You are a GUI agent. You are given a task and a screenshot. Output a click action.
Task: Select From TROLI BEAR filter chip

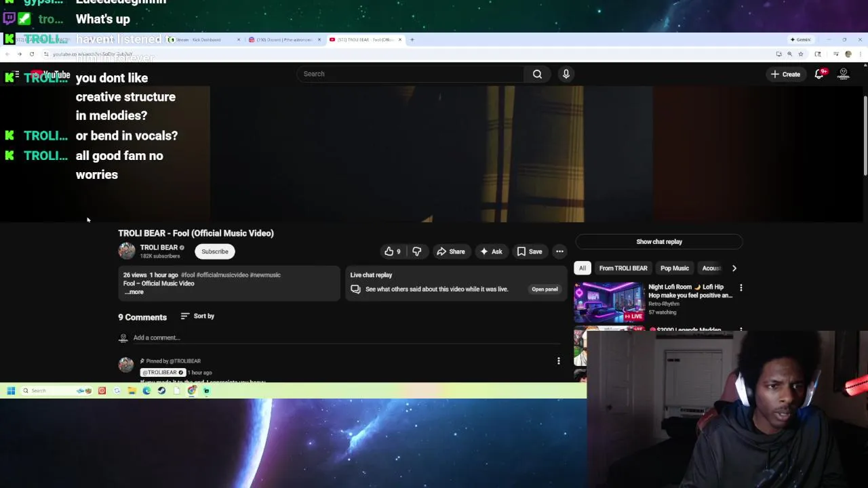pos(623,268)
